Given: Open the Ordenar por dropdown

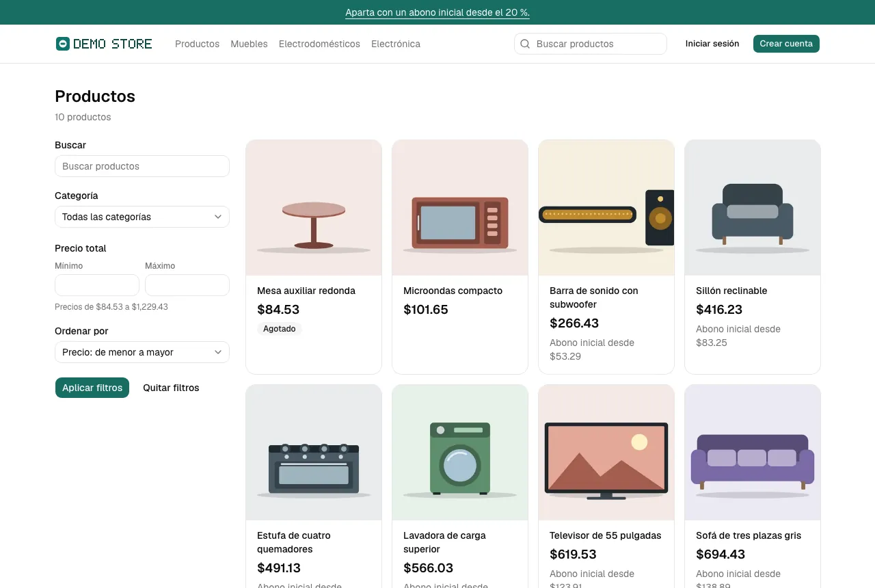Looking at the screenshot, I should [x=142, y=352].
